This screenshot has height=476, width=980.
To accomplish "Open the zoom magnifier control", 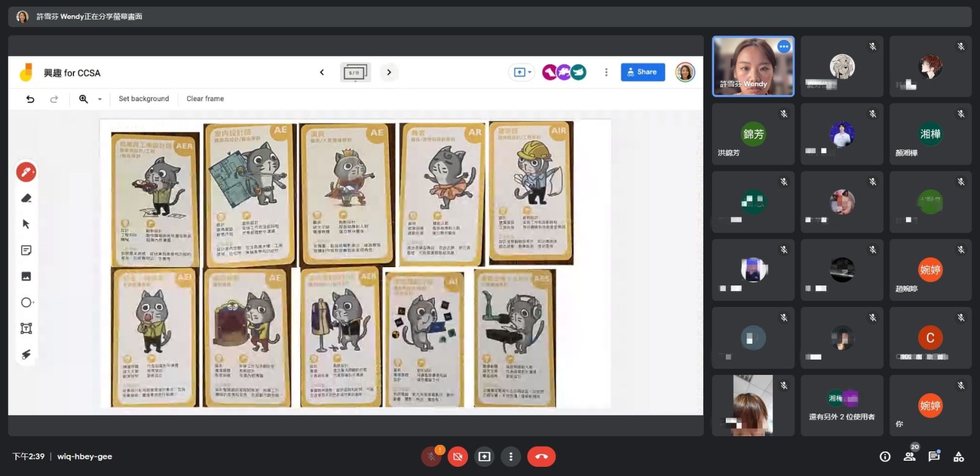I will click(83, 99).
